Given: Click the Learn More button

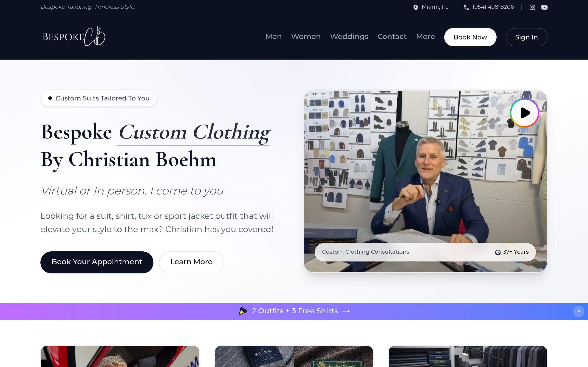Looking at the screenshot, I should (x=191, y=262).
